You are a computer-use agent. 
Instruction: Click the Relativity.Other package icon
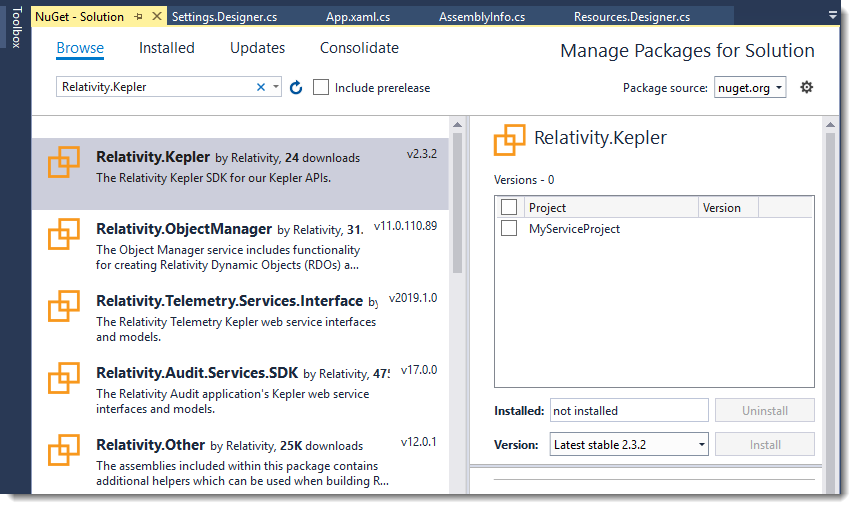pos(64,451)
